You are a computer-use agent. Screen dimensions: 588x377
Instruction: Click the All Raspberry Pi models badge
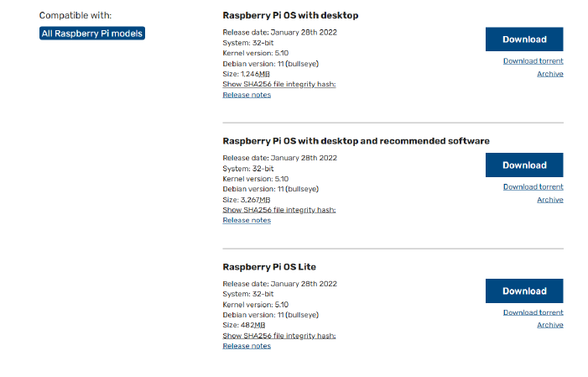pyautogui.click(x=92, y=34)
